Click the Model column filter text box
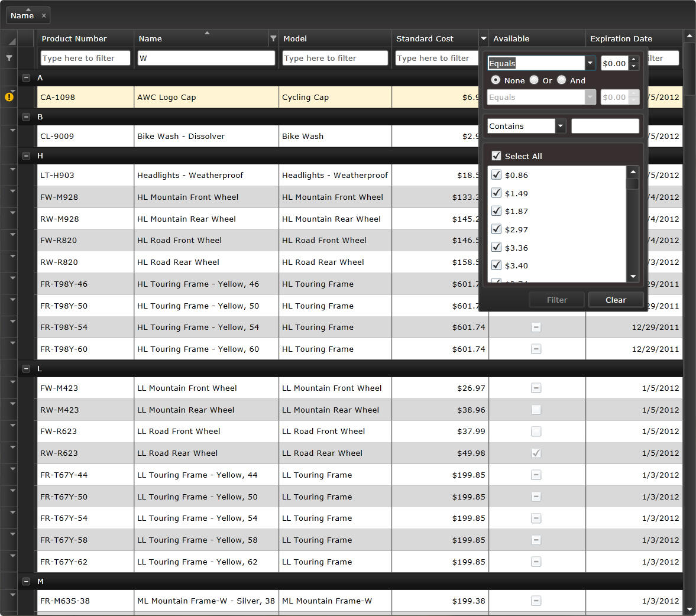 335,58
